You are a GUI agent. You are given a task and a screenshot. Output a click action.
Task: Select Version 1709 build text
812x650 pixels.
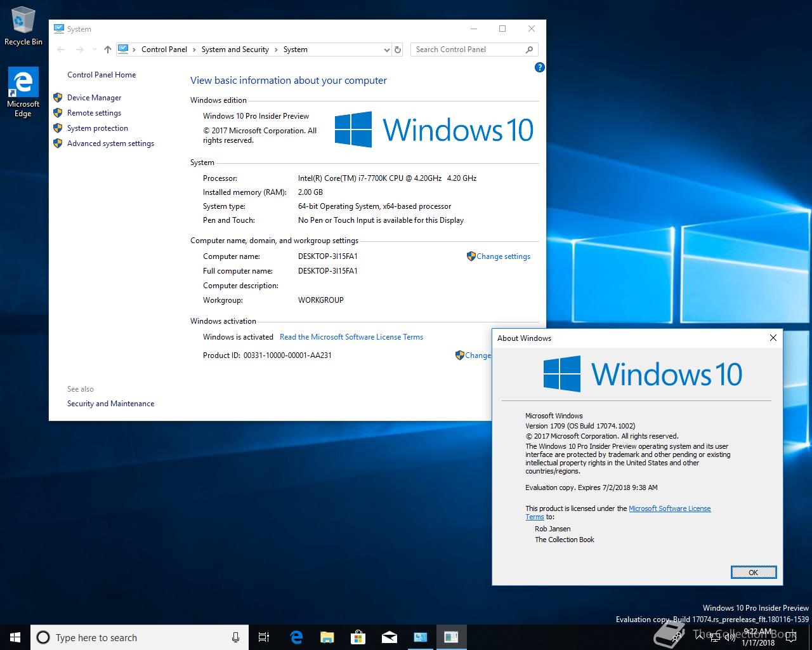[x=580, y=426]
